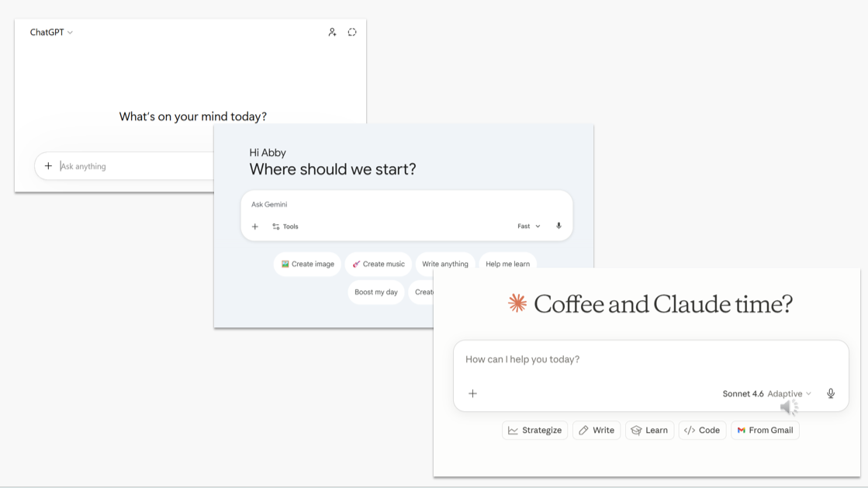Select the Learn prompt button

(649, 431)
